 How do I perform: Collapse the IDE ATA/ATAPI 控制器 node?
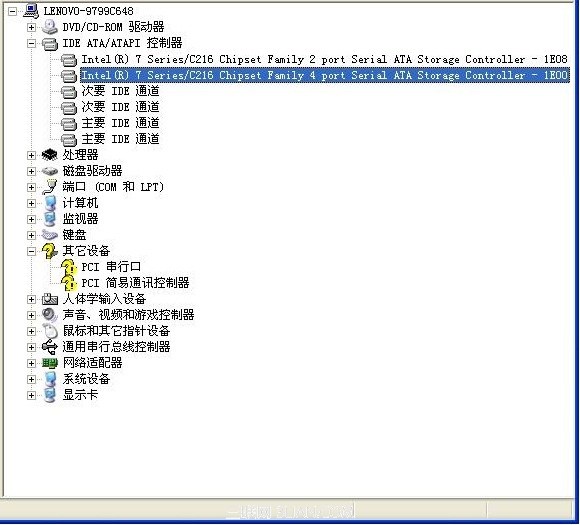(x=31, y=44)
